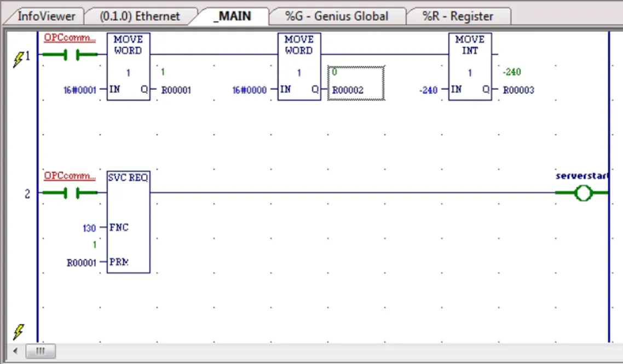Screen dimensions: 623x364
Task: Click the 16#0001 input constant
Action: click(80, 90)
